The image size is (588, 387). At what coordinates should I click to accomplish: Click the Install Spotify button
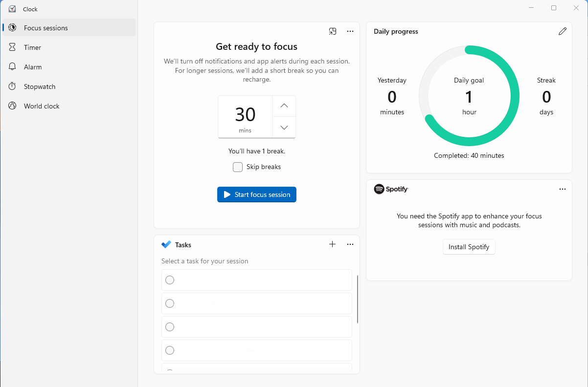click(x=469, y=247)
